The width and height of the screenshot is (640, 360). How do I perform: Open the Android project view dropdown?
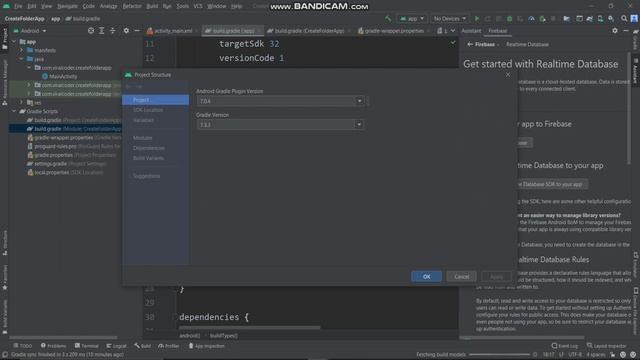(29, 31)
